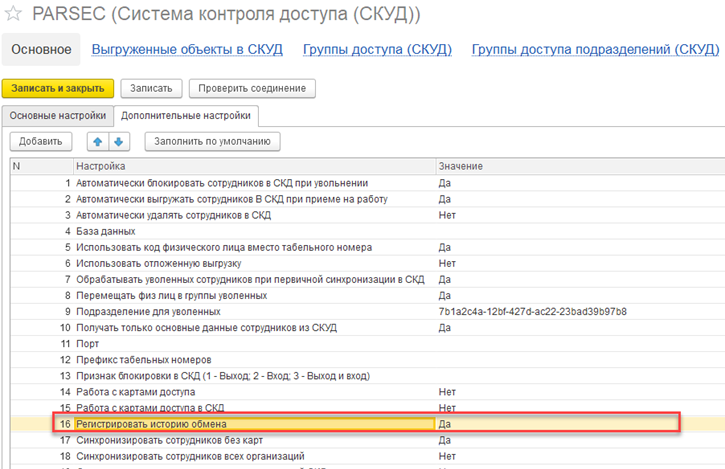Viewport: 725px width, 469px height.
Task: Switch to the Основные настройки tab
Action: (57, 116)
